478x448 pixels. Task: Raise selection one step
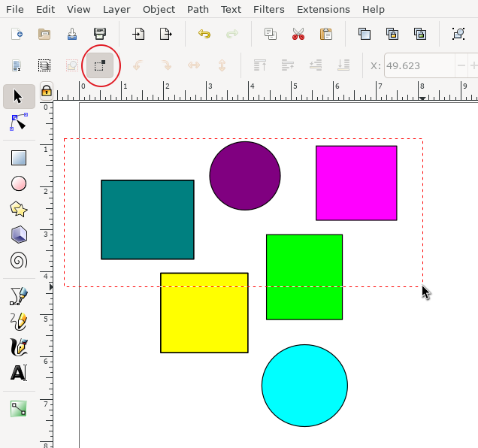[288, 65]
